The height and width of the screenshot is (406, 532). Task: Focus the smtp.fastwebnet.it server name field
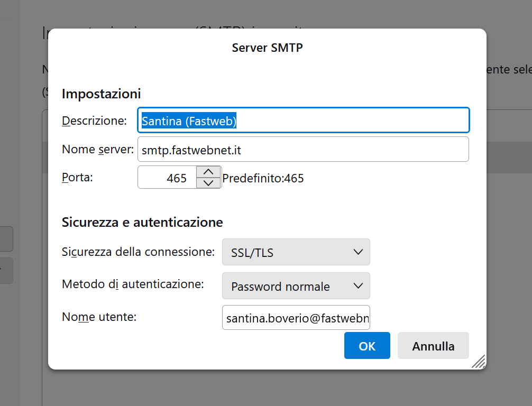(x=303, y=150)
